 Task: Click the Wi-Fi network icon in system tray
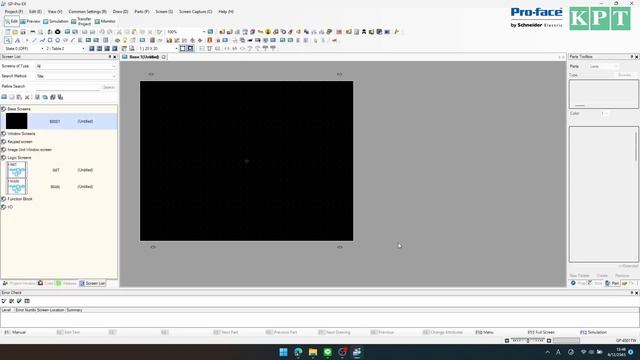583,352
